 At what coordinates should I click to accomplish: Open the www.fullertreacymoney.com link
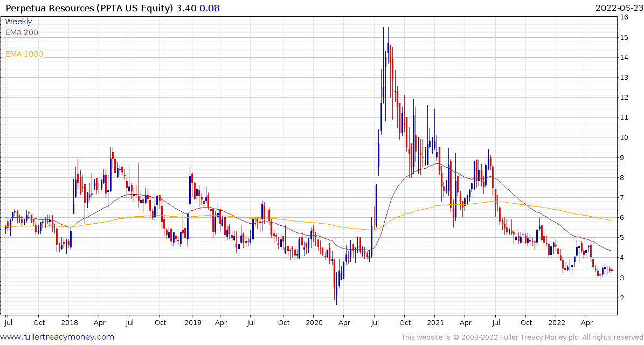58,337
